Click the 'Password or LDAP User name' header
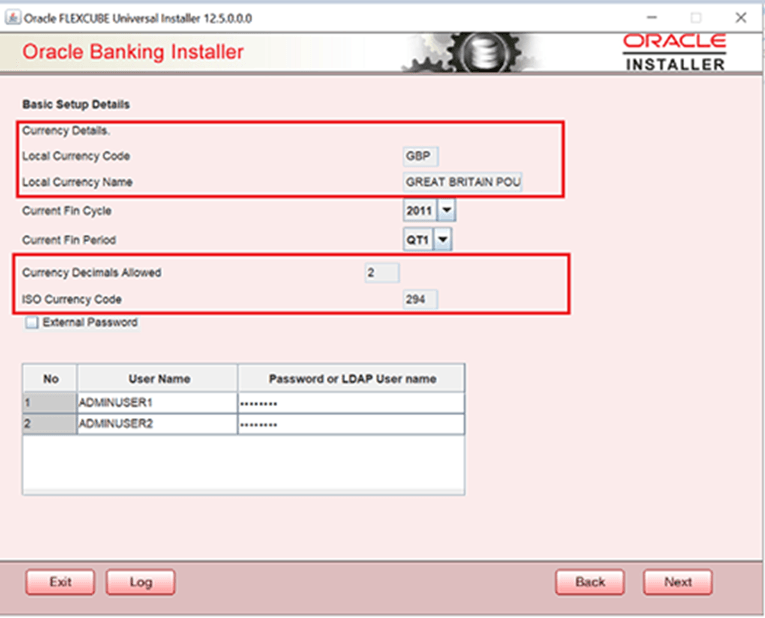 click(351, 379)
